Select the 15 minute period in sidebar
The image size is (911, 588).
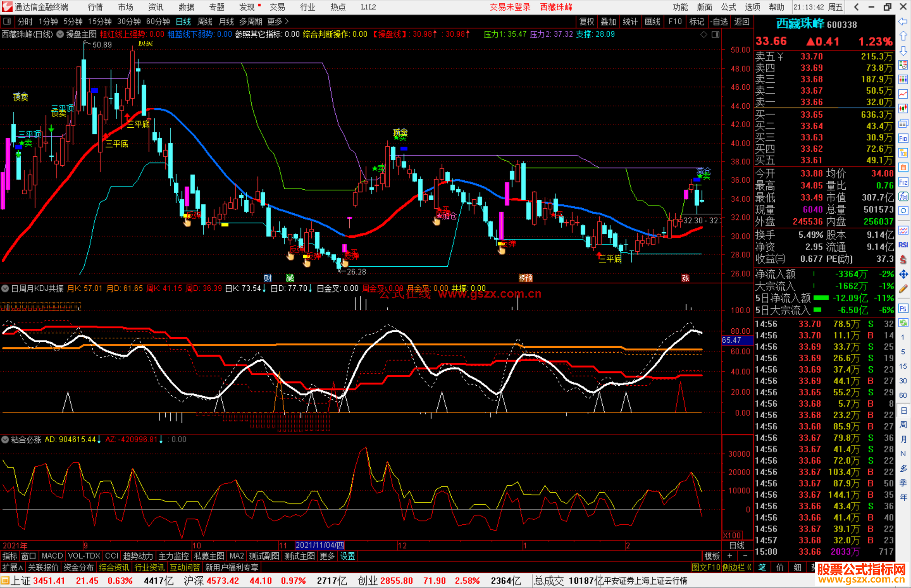point(903,366)
